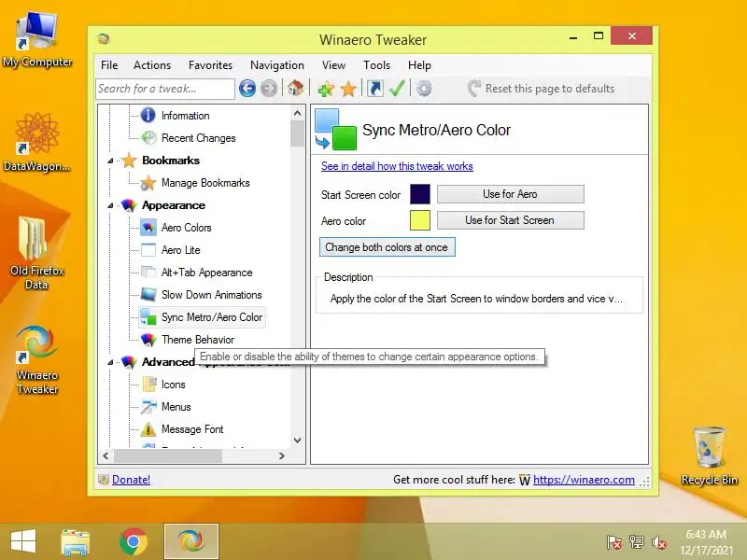Collapse the Bookmarks tree section
Screen dimensions: 747x560
click(110, 161)
